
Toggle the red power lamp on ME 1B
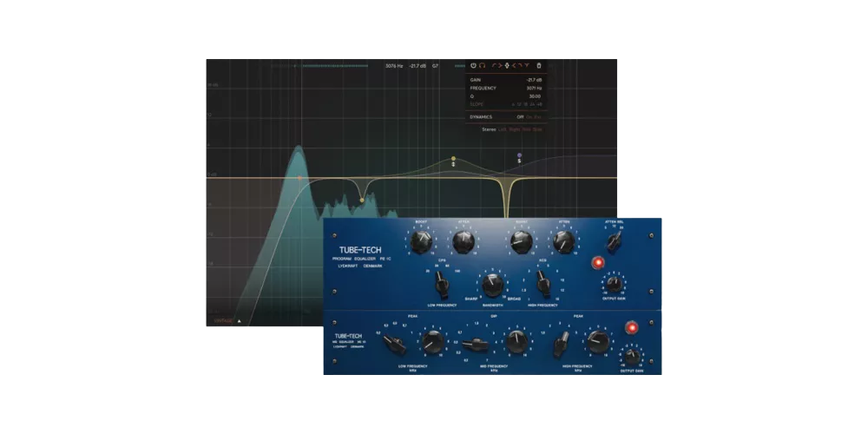(x=631, y=328)
